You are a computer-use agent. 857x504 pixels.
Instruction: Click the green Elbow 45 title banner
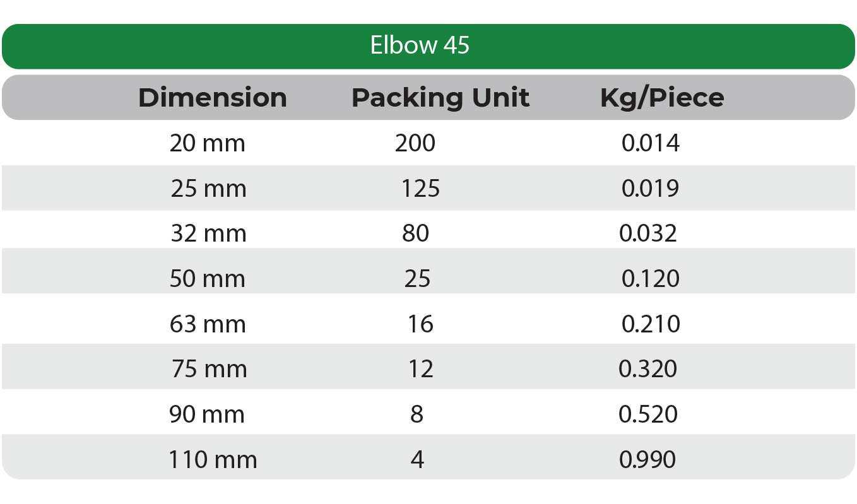(x=420, y=46)
